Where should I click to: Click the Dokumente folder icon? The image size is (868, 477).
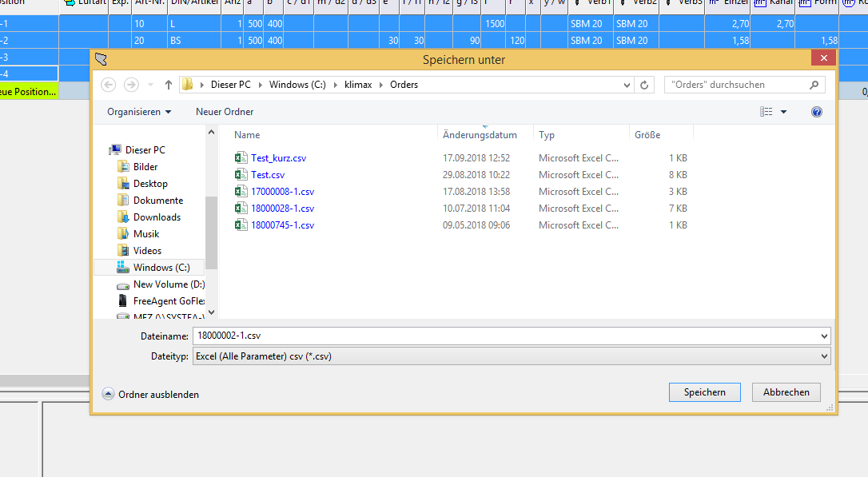point(123,201)
